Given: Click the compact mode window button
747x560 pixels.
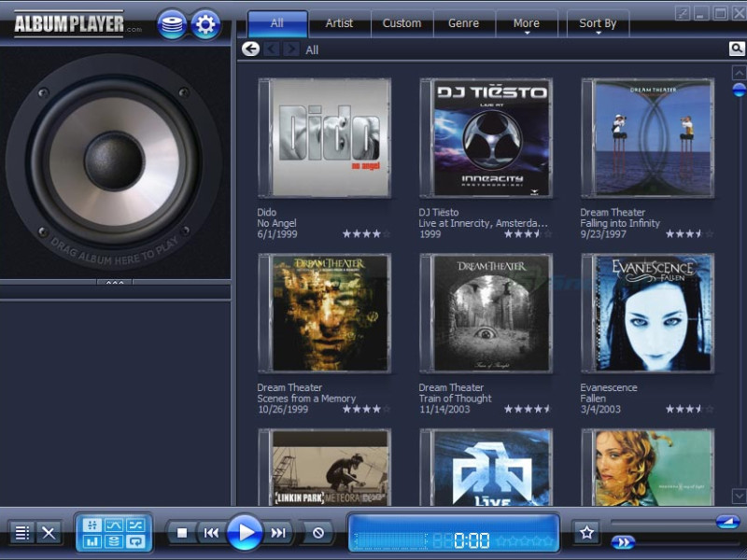Looking at the screenshot, I should tap(683, 13).
